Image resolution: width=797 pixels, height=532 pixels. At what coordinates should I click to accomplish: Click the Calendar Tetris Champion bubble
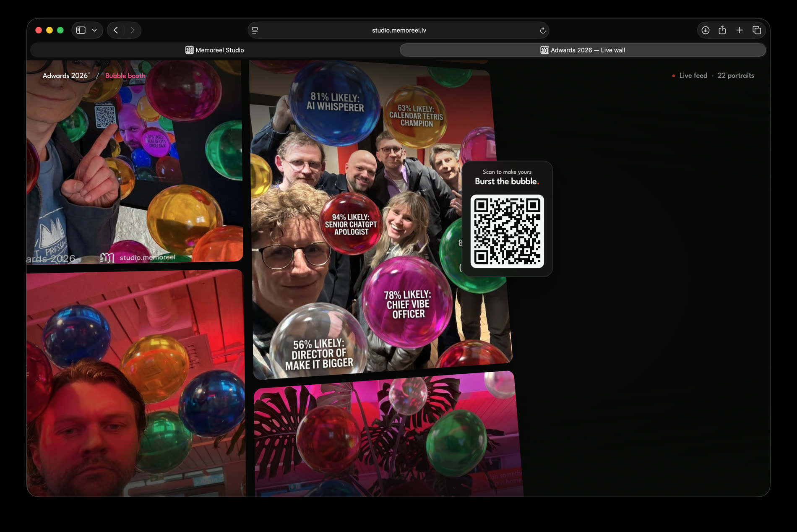[416, 116]
